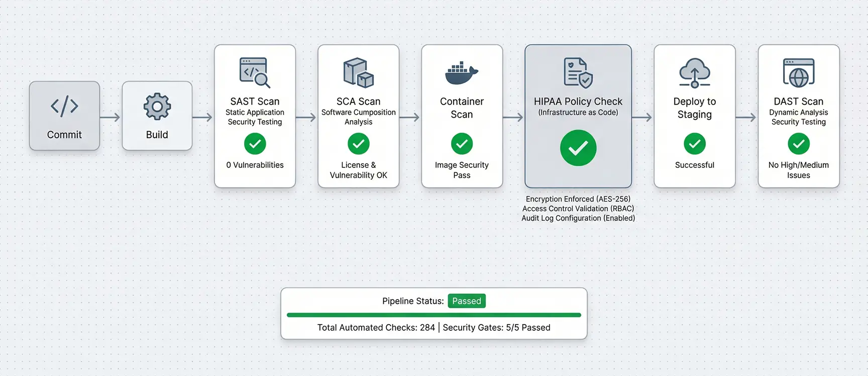
Task: Click the green Passed status badge
Action: (x=466, y=301)
